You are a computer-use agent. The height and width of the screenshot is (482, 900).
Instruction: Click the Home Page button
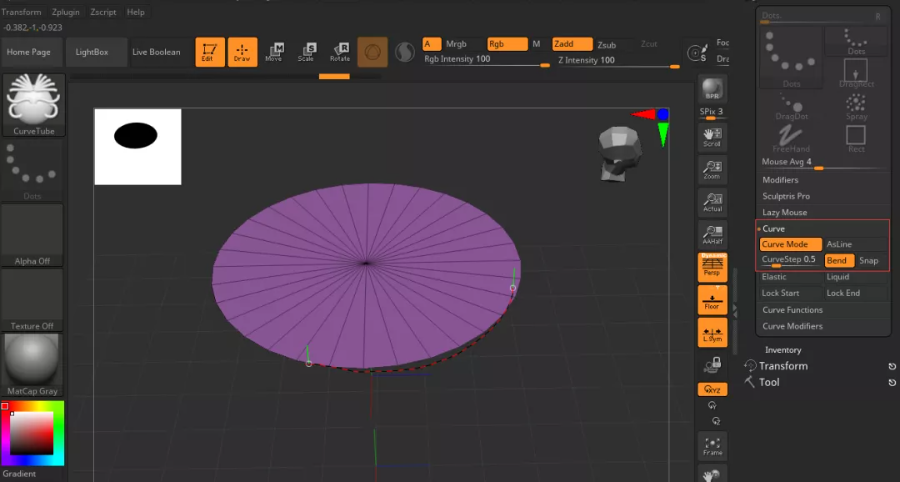(x=29, y=52)
